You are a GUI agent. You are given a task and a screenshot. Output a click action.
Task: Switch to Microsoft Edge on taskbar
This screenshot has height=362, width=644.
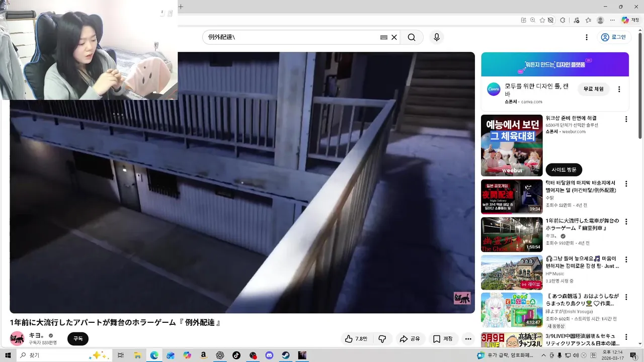(154, 355)
